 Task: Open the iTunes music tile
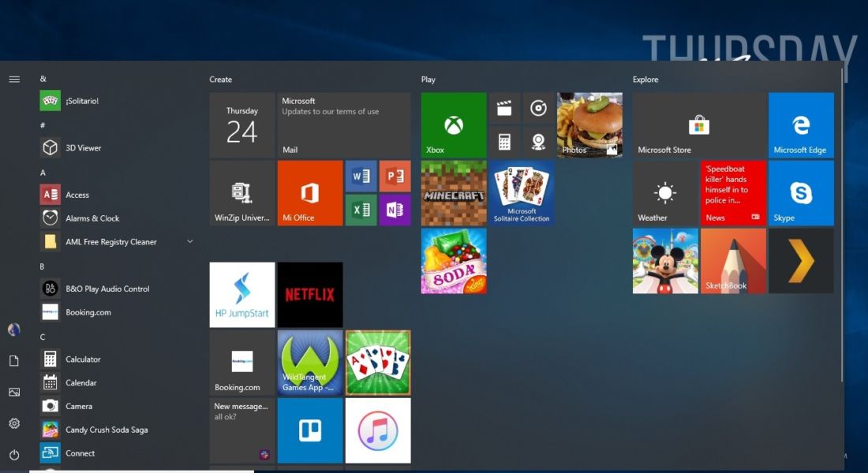(378, 430)
